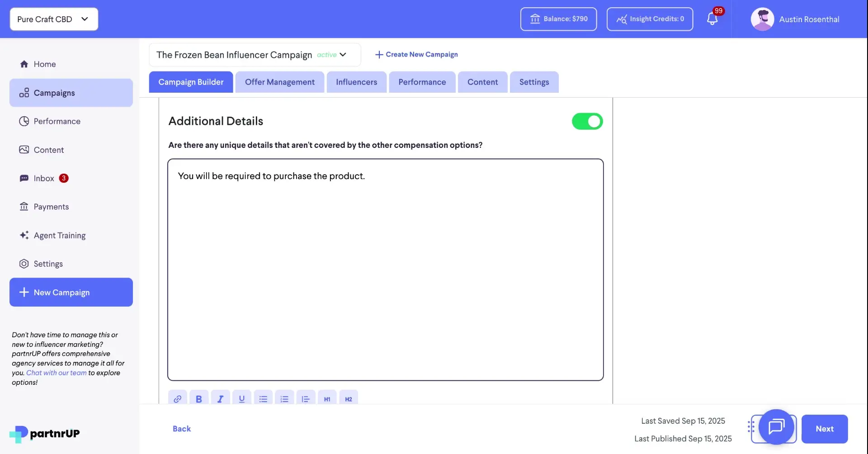This screenshot has height=454, width=868.
Task: Toggle underline formatting
Action: point(242,398)
